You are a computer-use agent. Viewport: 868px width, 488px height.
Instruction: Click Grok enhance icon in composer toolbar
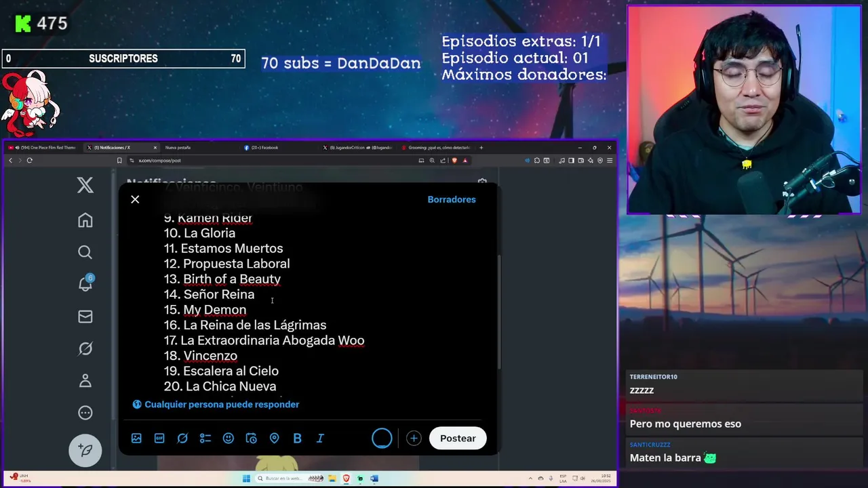[x=182, y=439]
